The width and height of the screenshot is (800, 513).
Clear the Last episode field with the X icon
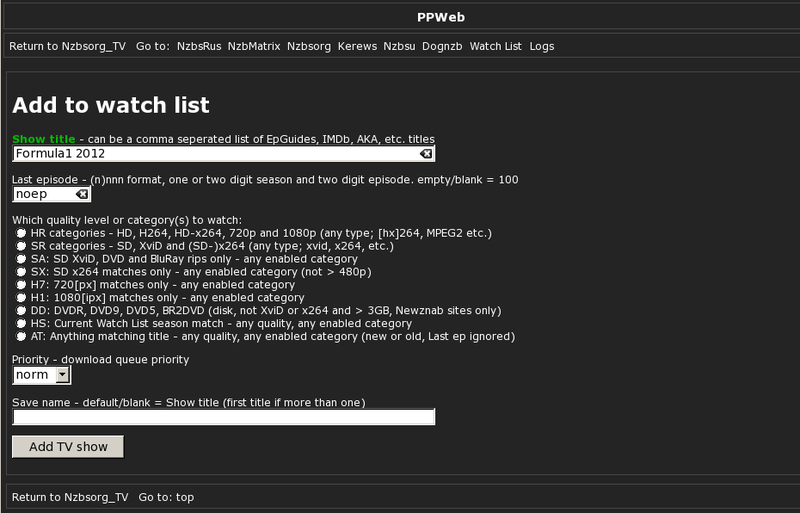click(x=82, y=194)
